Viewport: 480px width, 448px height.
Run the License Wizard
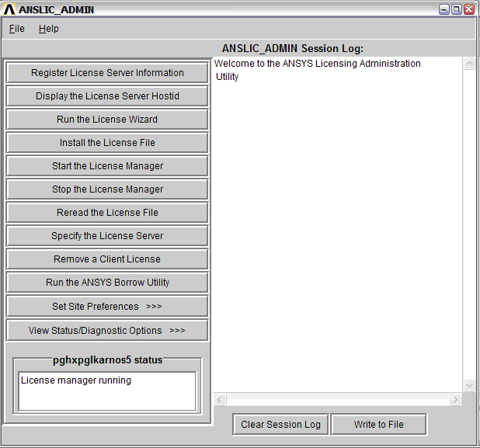(x=107, y=120)
